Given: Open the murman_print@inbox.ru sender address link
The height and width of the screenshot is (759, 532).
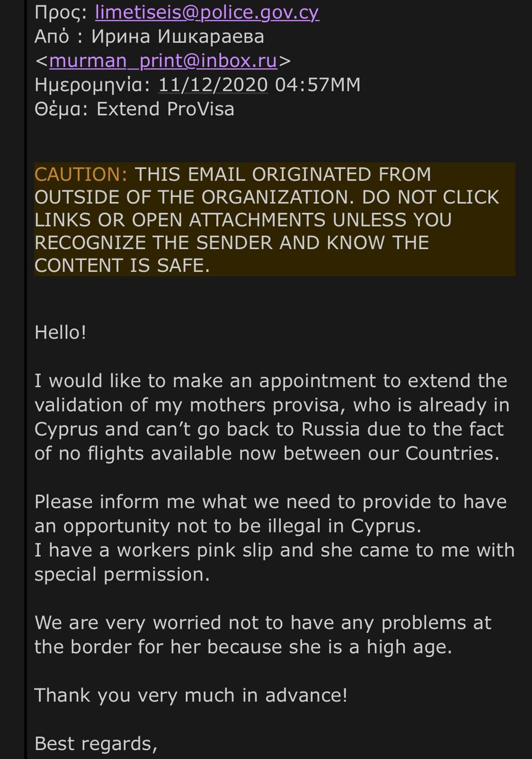Looking at the screenshot, I should coord(164,60).
